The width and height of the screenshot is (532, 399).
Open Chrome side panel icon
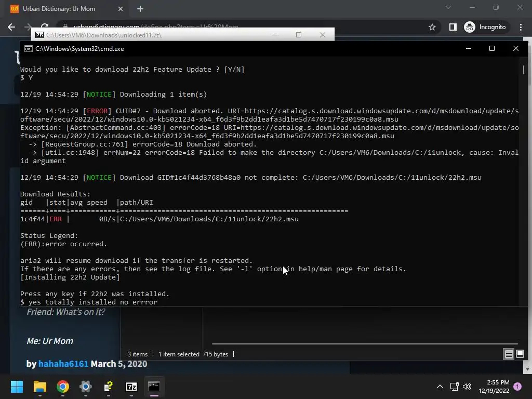point(453,27)
